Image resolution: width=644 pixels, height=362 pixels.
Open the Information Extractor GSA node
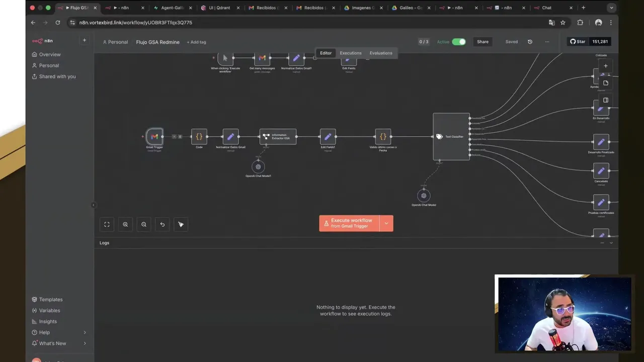278,136
